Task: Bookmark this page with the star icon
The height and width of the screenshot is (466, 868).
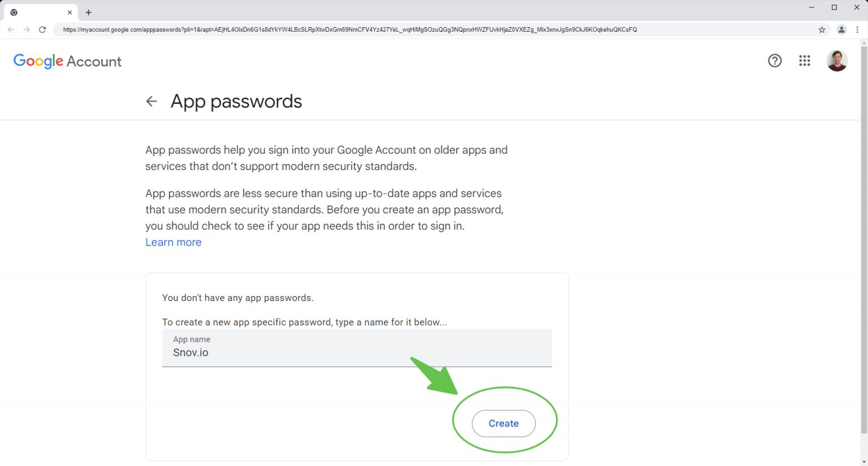Action: pyautogui.click(x=822, y=29)
